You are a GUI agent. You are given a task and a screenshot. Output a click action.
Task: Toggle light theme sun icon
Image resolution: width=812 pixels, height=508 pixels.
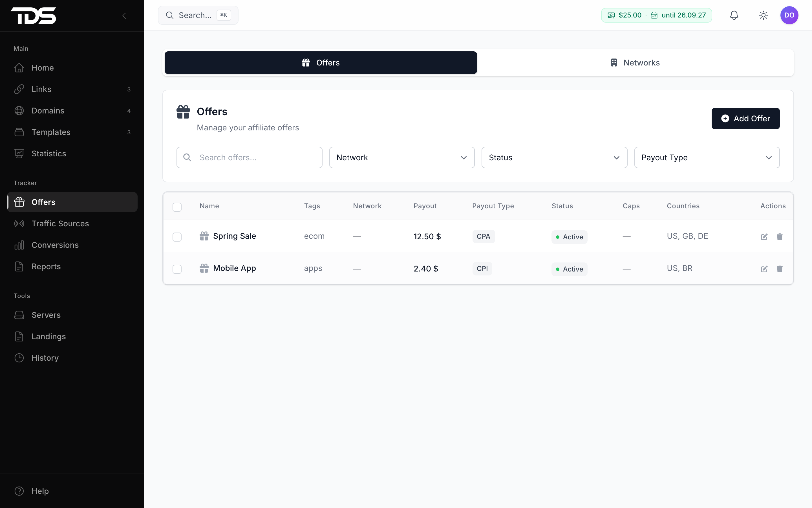point(763,15)
